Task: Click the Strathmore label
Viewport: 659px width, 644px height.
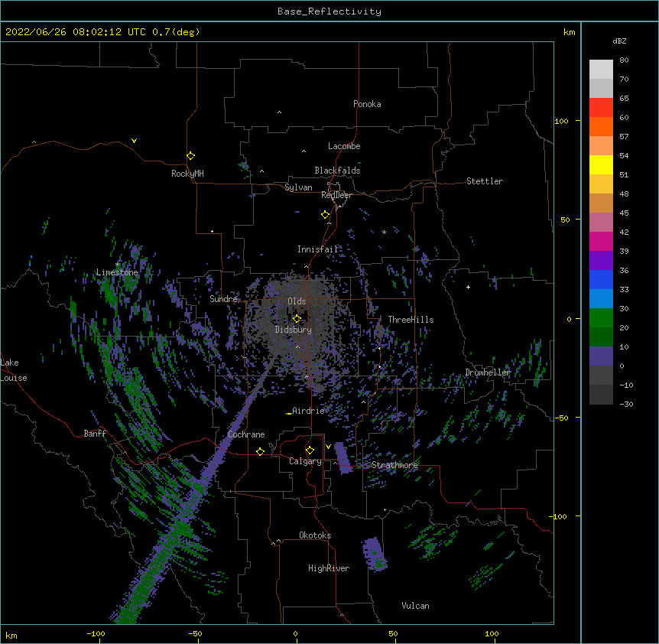Action: pyautogui.click(x=394, y=465)
